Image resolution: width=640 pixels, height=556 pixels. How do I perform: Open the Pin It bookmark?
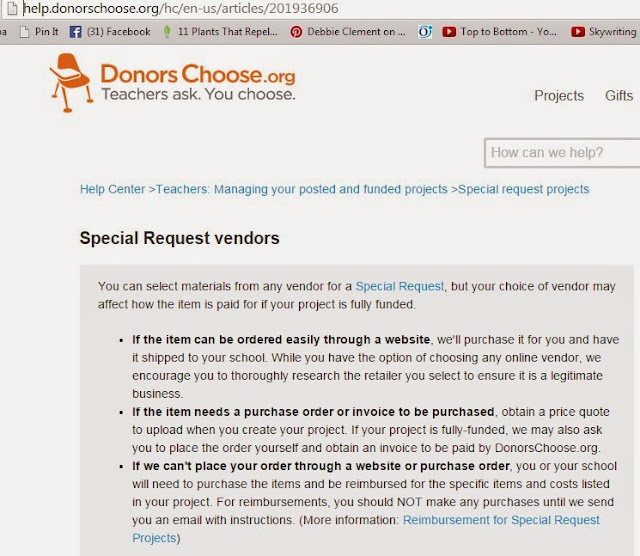(40, 32)
